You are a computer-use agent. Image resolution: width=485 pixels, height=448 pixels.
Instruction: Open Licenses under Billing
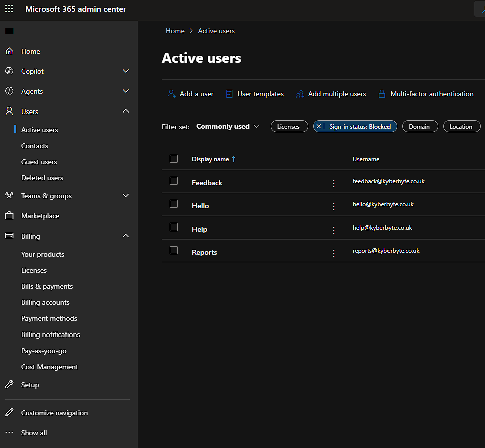[x=34, y=270]
